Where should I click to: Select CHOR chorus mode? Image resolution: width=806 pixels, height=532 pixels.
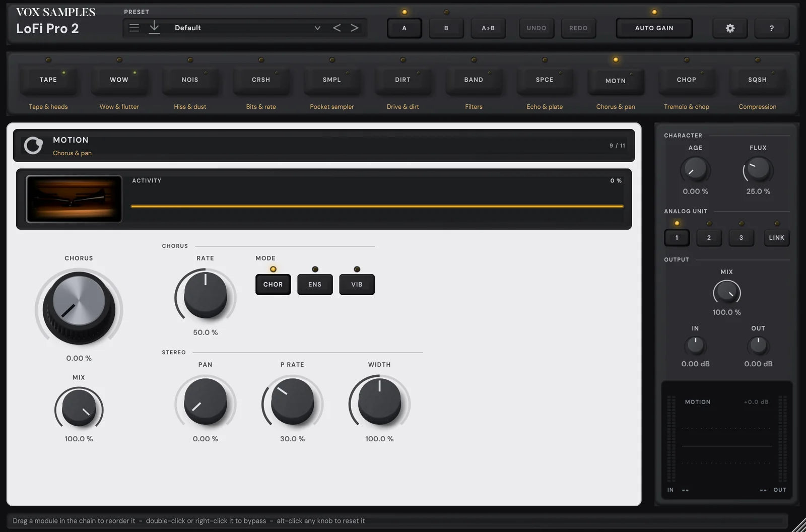point(273,284)
